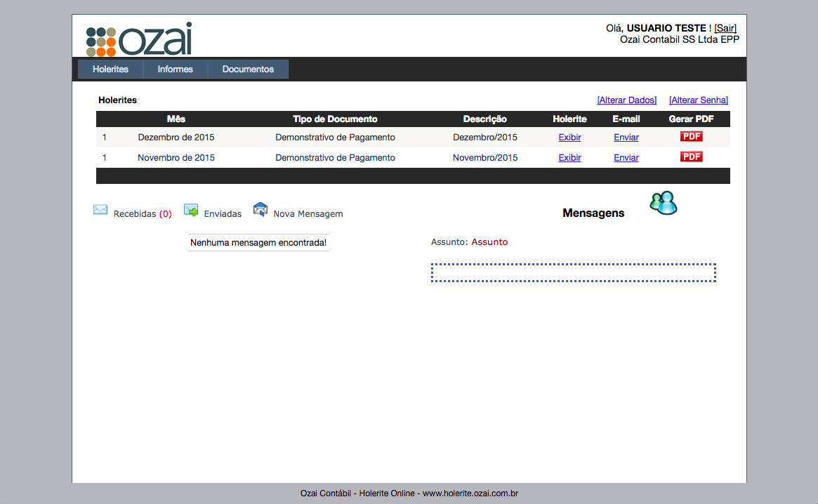Open Recebidas (0) messages
This screenshot has width=818, height=504.
point(142,214)
